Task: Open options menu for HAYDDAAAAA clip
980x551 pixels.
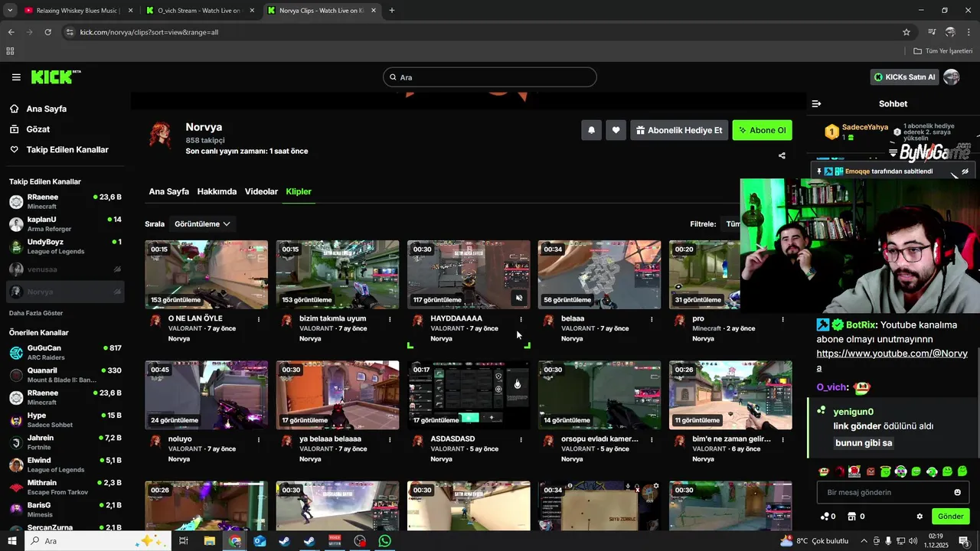Action: point(521,319)
